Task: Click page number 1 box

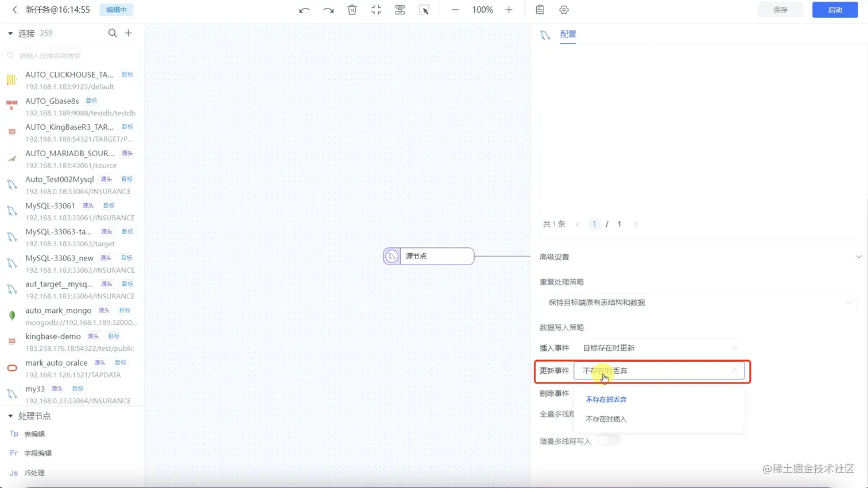Action: pyautogui.click(x=594, y=224)
